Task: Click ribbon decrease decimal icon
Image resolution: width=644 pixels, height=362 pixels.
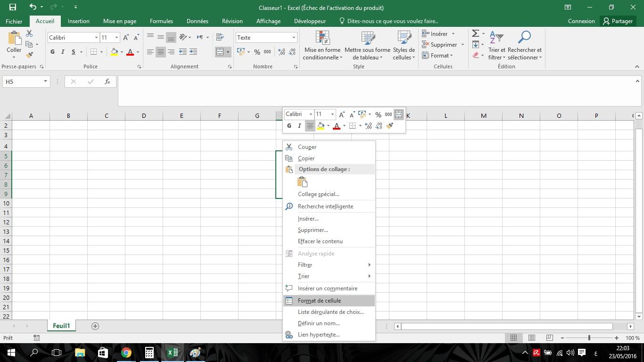Action: 292,52
